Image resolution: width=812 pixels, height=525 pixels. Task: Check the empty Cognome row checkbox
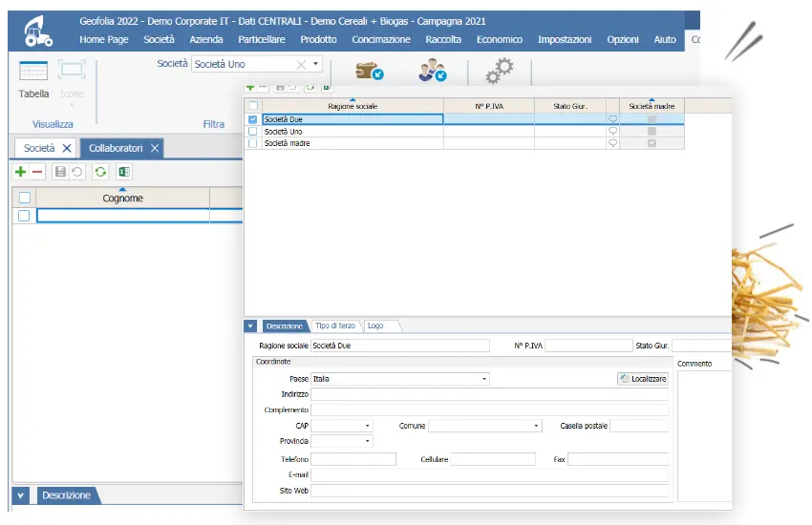pyautogui.click(x=24, y=216)
